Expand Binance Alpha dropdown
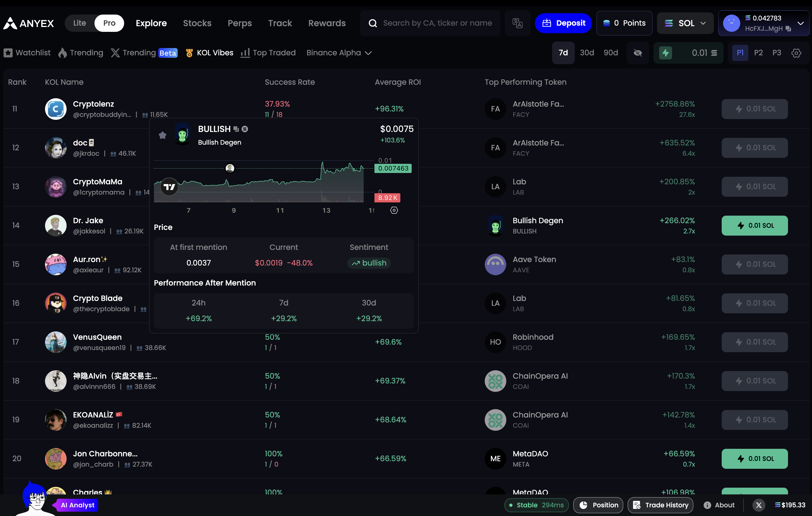This screenshot has height=516, width=812. tap(339, 53)
